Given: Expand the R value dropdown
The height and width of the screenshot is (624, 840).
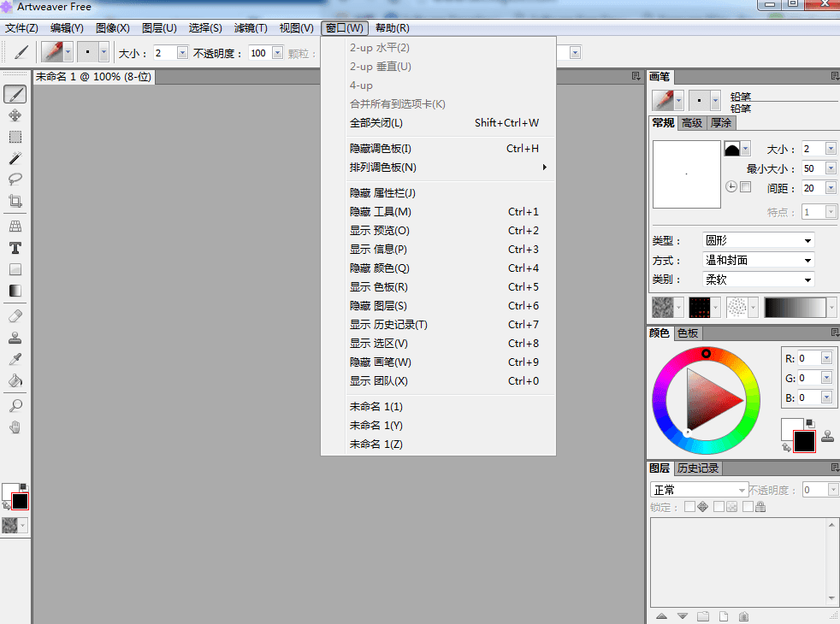Looking at the screenshot, I should (826, 358).
